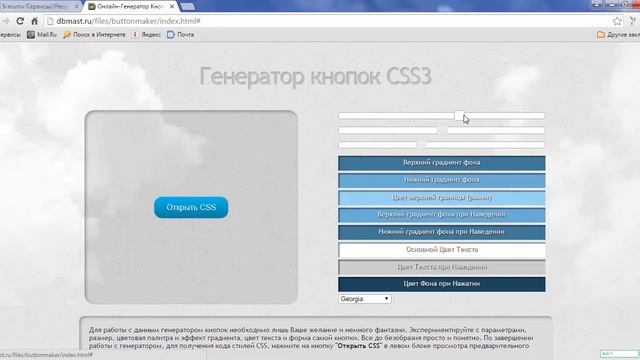The image size is (640, 360).
Task: Open the Яндекс bookmark
Action: 146,35
